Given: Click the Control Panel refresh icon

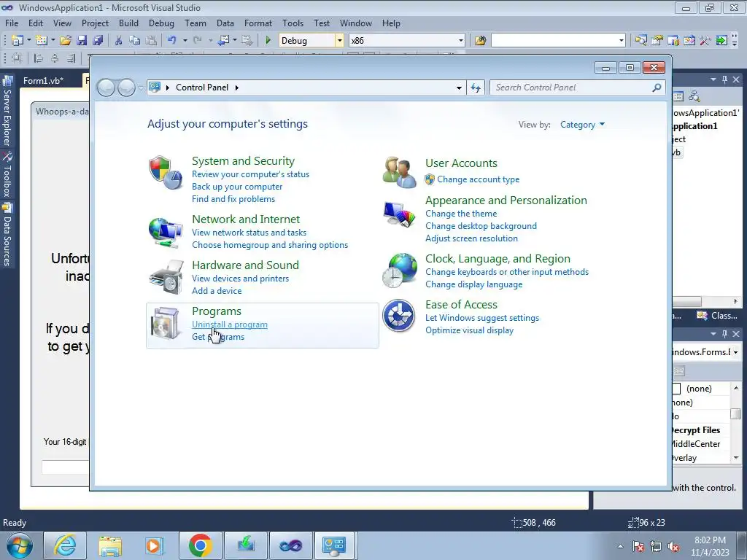Looking at the screenshot, I should click(x=476, y=87).
